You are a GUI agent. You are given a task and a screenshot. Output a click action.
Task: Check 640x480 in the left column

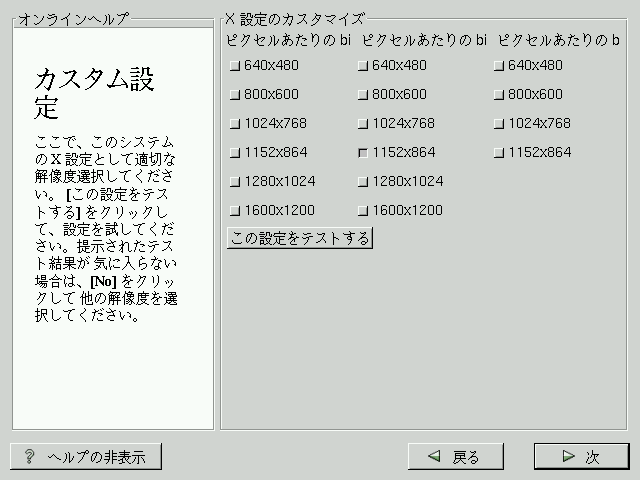[235, 66]
